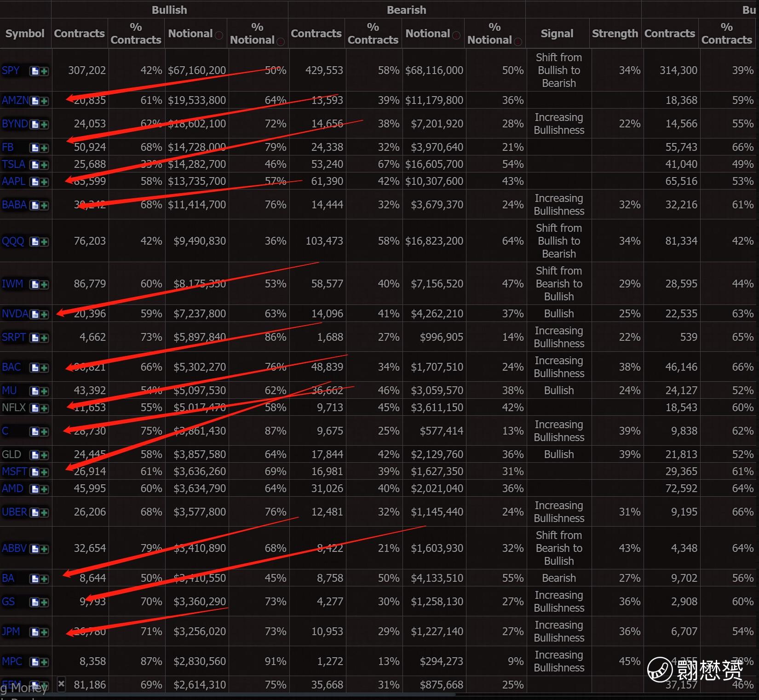
Task: Select the NVDA 'Bullish' signal cell
Action: pyautogui.click(x=559, y=314)
